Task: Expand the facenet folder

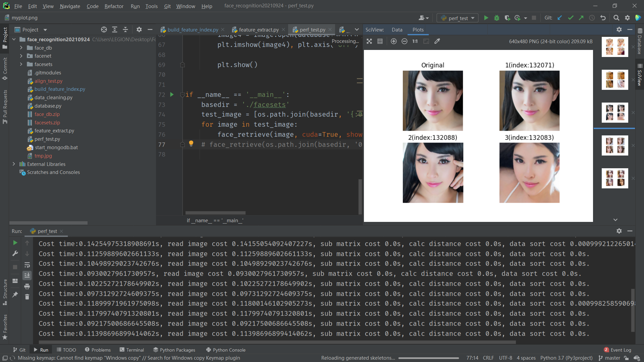Action: 21,56
